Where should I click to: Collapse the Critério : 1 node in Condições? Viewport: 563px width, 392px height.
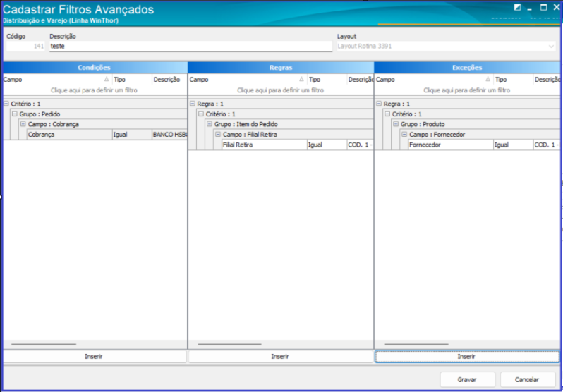[x=6, y=104]
